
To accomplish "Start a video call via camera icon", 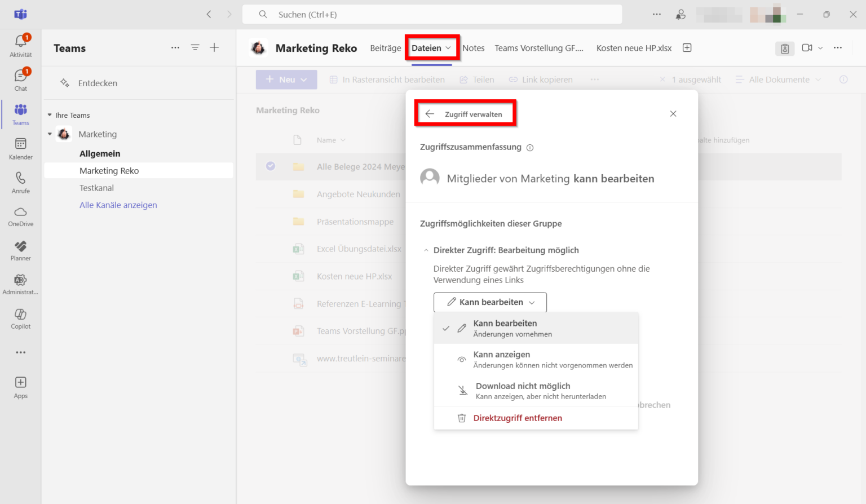I will coord(807,48).
